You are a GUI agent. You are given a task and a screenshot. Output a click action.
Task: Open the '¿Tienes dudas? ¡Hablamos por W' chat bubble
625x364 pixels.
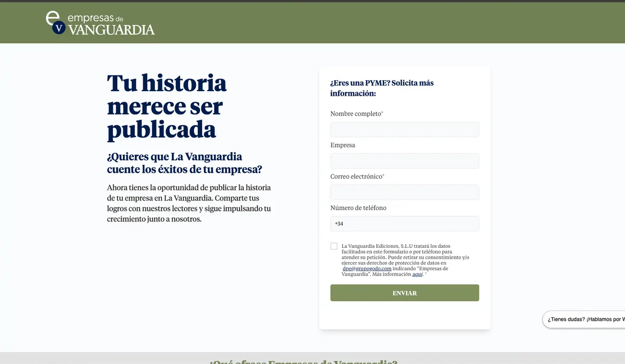(584, 319)
